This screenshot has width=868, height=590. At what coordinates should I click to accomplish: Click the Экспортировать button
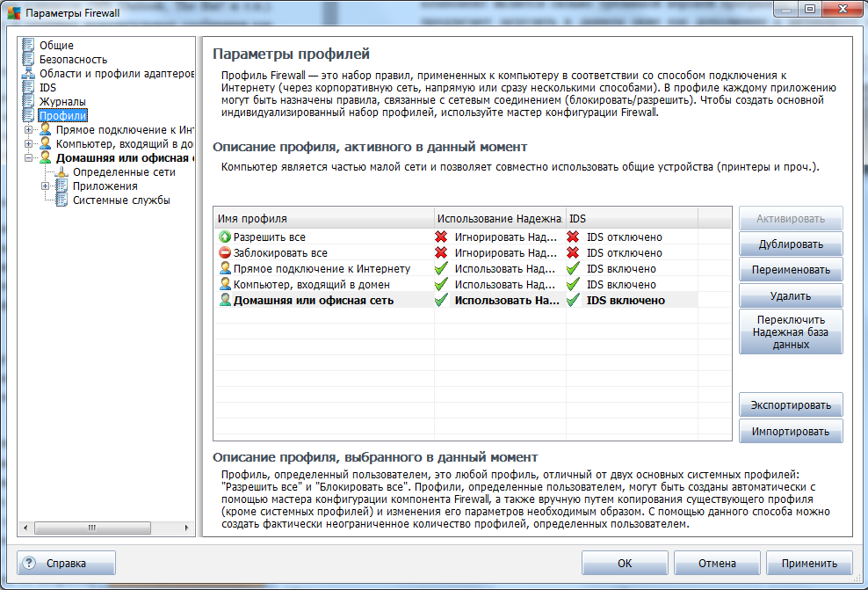(791, 405)
